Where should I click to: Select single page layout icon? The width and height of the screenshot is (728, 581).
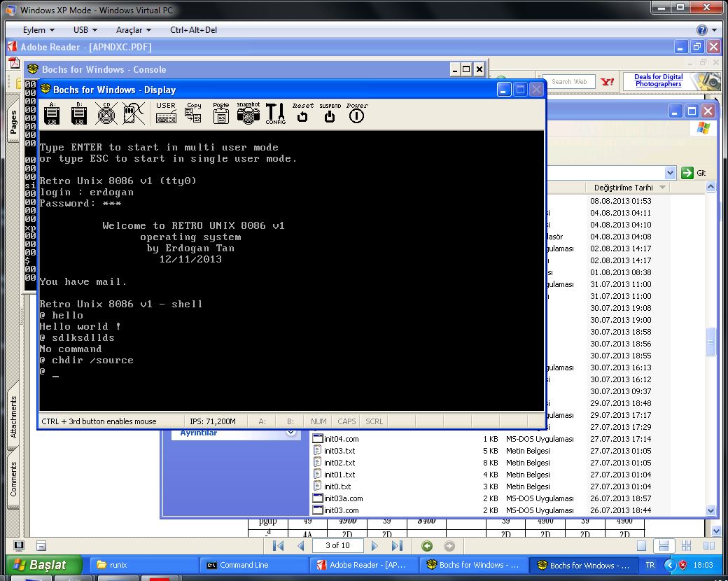click(642, 546)
